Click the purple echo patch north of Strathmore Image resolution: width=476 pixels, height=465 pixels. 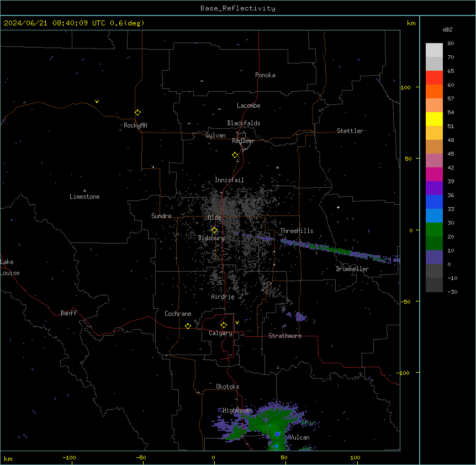pyautogui.click(x=300, y=316)
